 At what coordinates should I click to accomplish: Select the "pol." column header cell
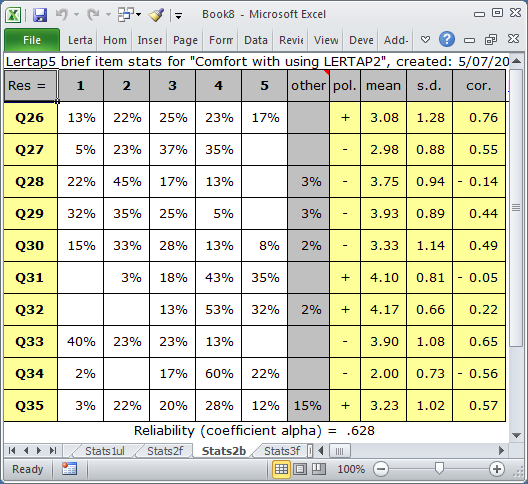345,86
